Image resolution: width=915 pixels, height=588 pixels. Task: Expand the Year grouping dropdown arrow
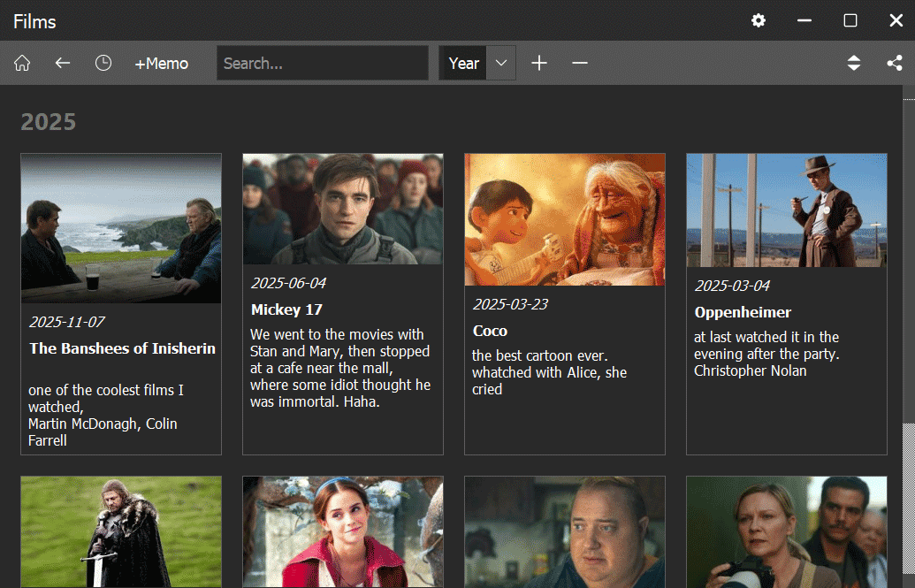click(501, 64)
